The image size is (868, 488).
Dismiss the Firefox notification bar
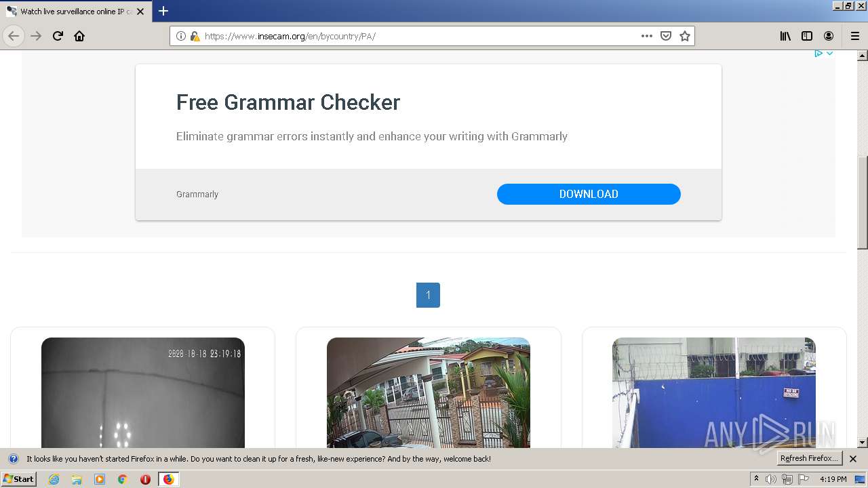853,459
